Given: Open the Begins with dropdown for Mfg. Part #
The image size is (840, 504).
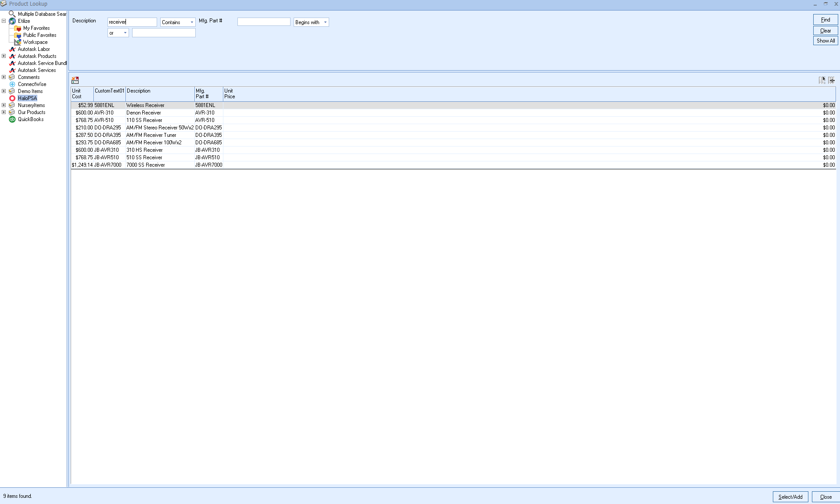Looking at the screenshot, I should [311, 22].
